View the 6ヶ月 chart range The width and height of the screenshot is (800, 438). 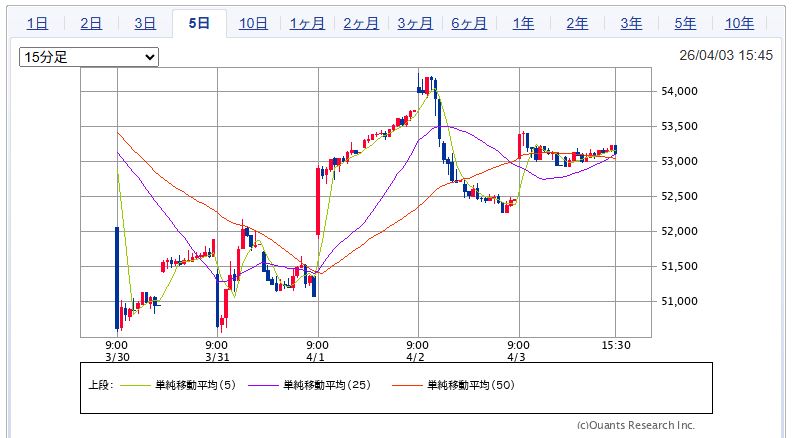pyautogui.click(x=469, y=23)
